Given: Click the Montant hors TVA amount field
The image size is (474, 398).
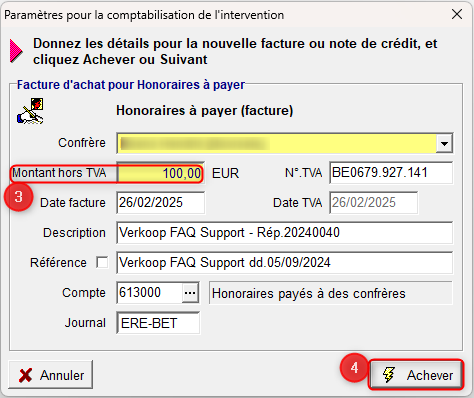Looking at the screenshot, I should (160, 173).
